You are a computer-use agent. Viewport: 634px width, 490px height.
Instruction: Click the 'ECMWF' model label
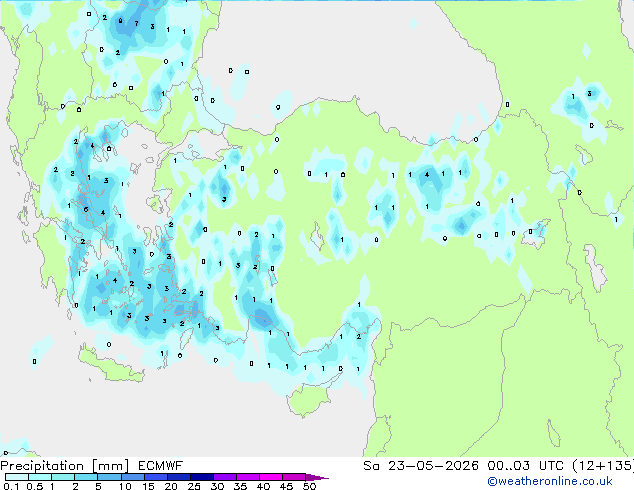pos(161,466)
